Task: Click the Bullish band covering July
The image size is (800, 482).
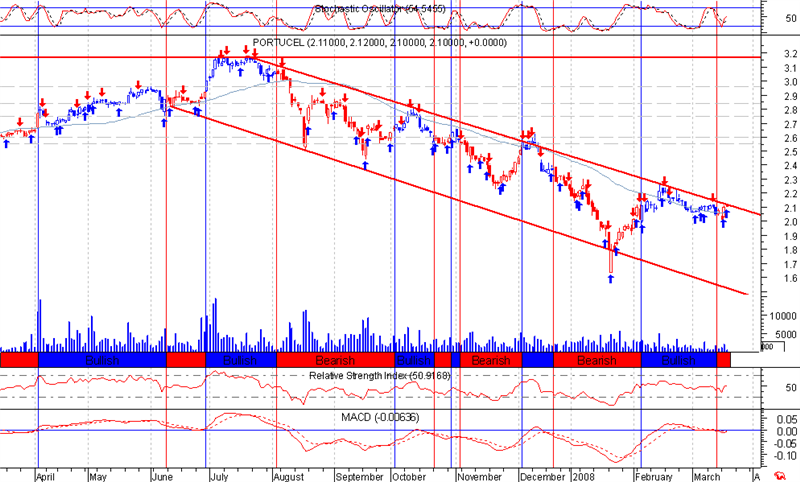Action: point(240,360)
